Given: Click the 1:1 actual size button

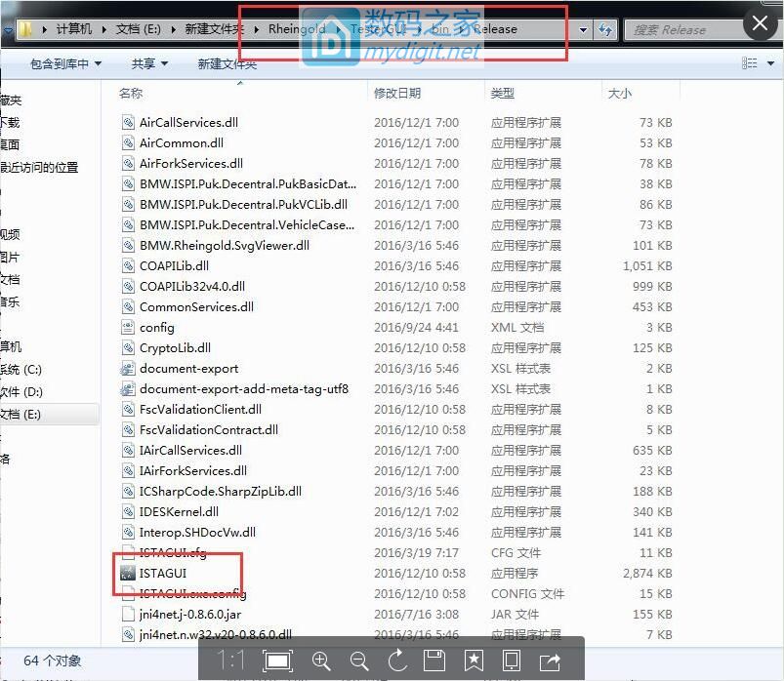Looking at the screenshot, I should click(x=231, y=661).
